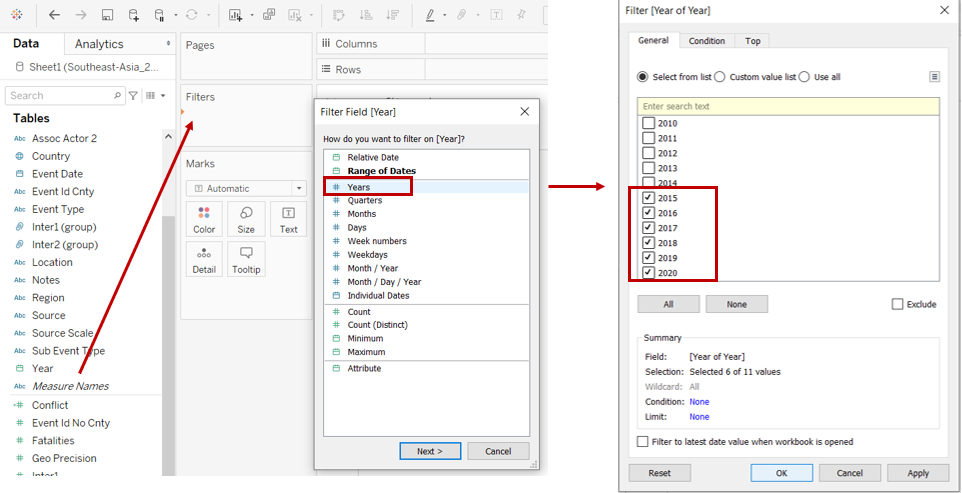Click the New Worksheet chart icon

(x=235, y=15)
